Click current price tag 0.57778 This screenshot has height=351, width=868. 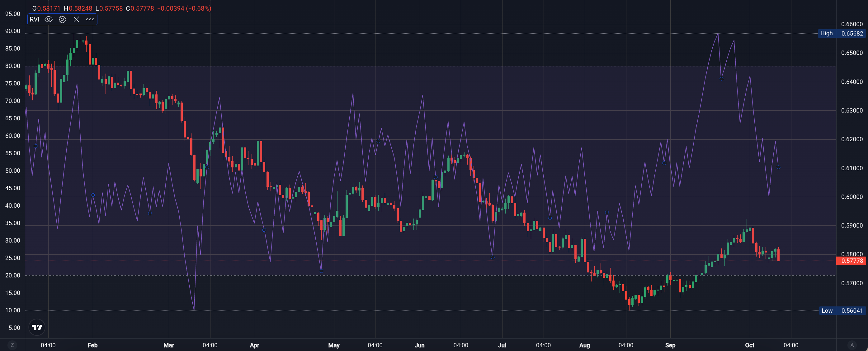[x=852, y=261]
